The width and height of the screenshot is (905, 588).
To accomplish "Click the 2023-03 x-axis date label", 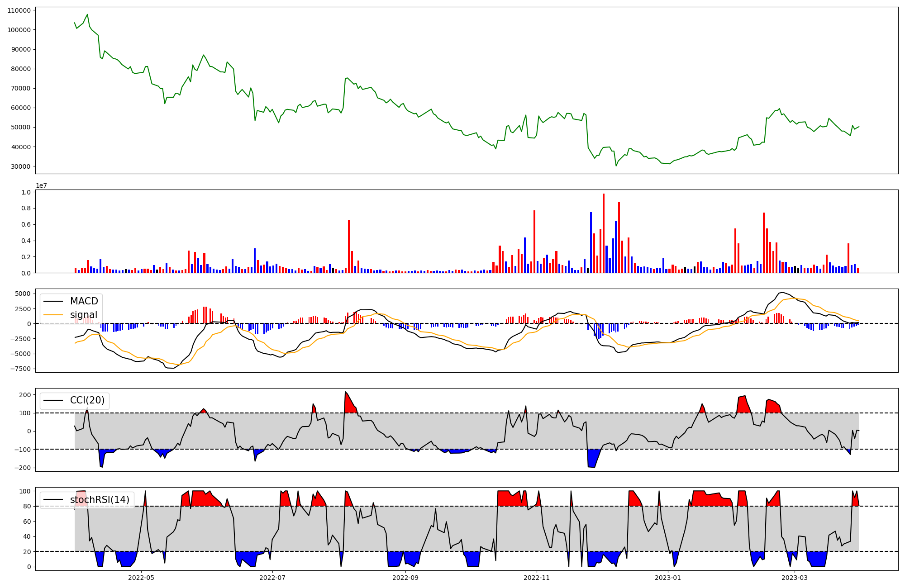I will [794, 578].
